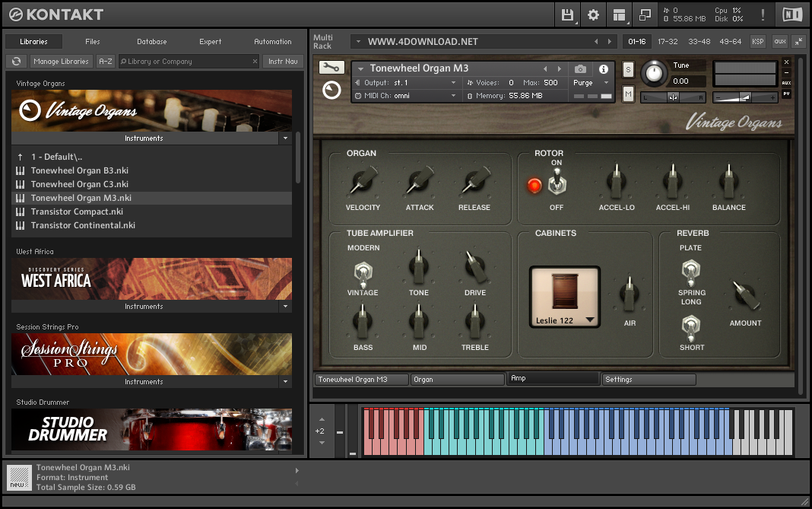This screenshot has height=509, width=812.
Task: Click the camera snapshot icon
Action: tap(580, 69)
